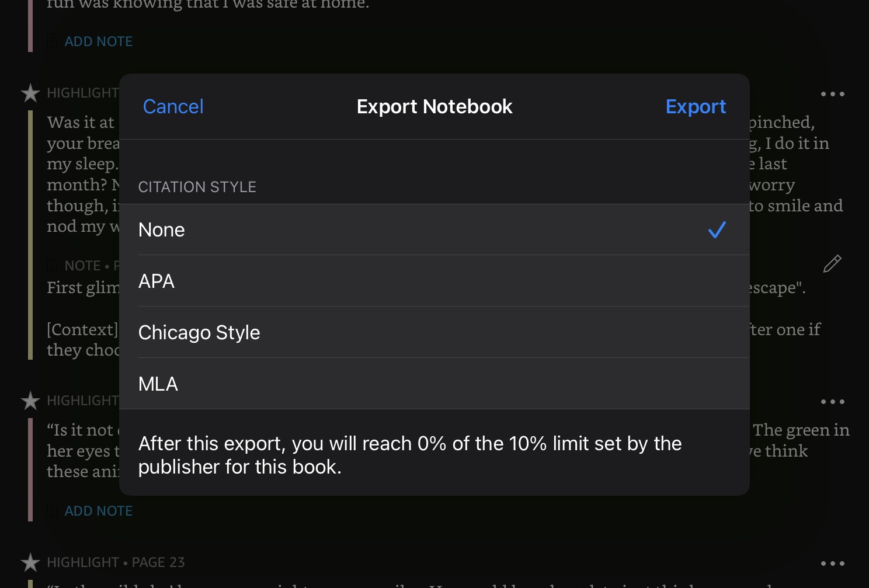
Task: Tap the "HIGHLIGHT • PAGE 23" label
Action: coord(116,562)
